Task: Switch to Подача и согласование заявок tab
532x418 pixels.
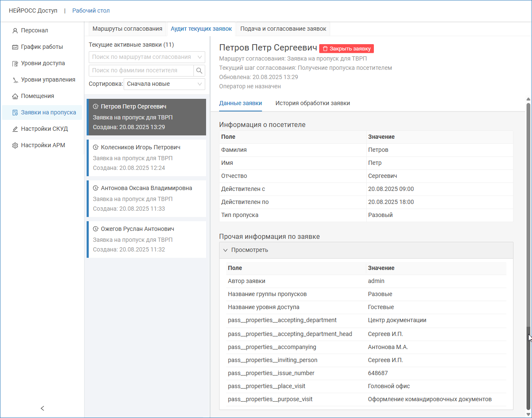Action: pyautogui.click(x=283, y=29)
